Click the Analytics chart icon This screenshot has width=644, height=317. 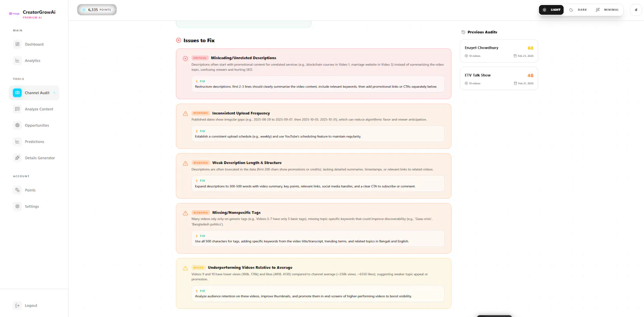17,61
